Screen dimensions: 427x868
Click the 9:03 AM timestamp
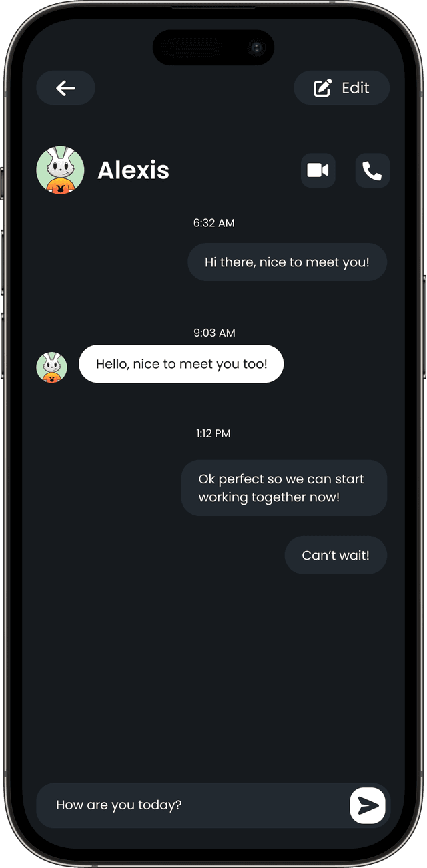click(x=214, y=333)
